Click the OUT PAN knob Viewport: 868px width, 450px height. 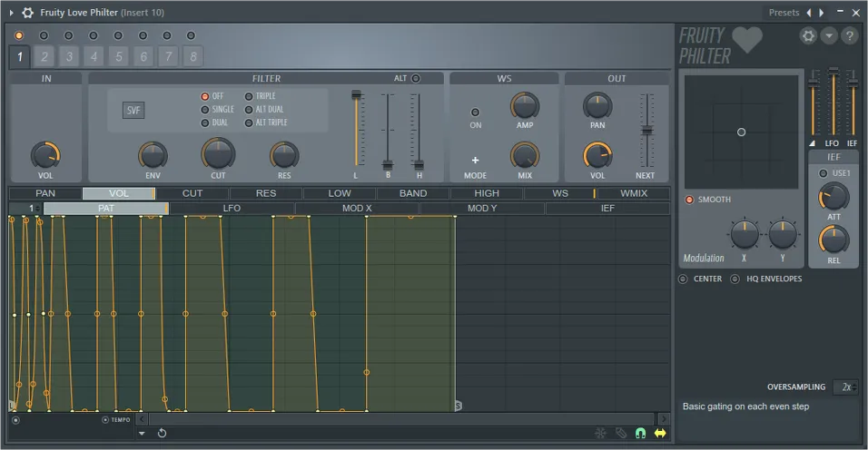pyautogui.click(x=597, y=105)
